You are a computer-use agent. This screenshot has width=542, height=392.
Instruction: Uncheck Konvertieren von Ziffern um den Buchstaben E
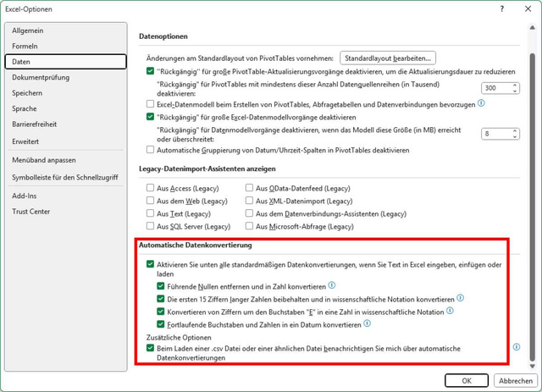[161, 312]
